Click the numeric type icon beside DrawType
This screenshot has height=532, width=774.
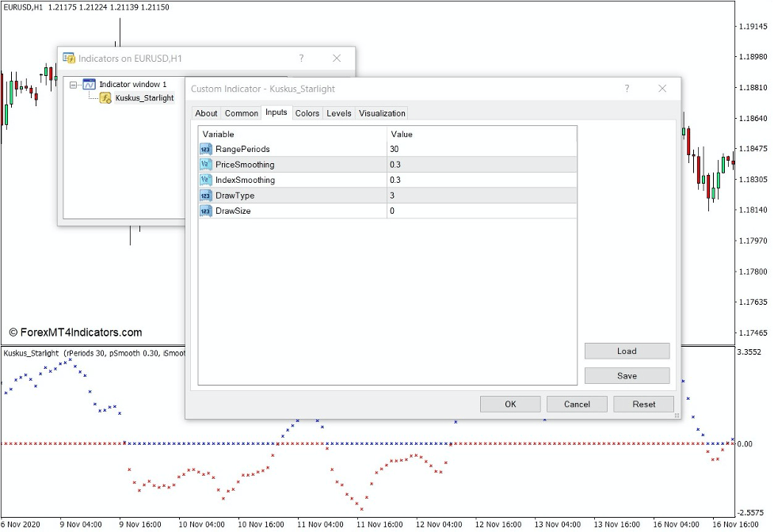207,195
